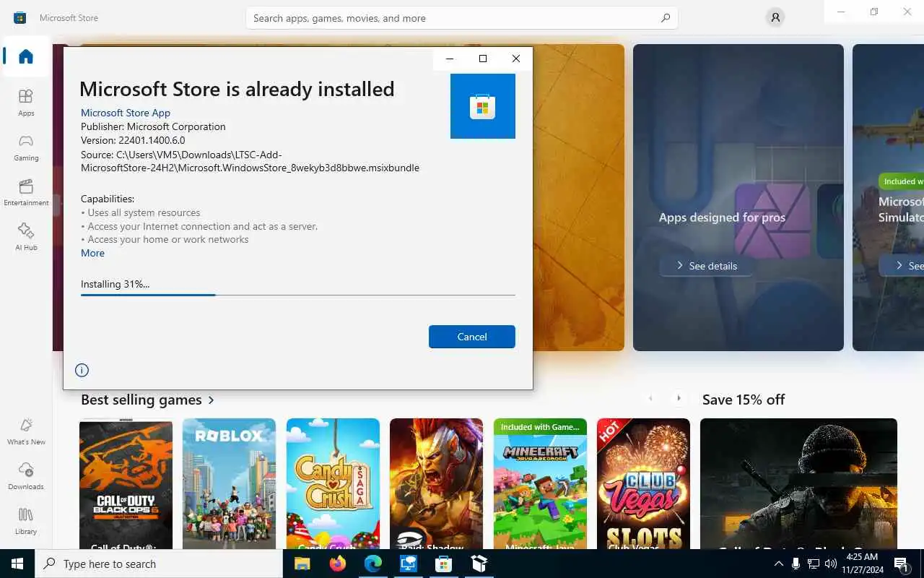
Task: Open the Windows Start menu
Action: click(17, 564)
